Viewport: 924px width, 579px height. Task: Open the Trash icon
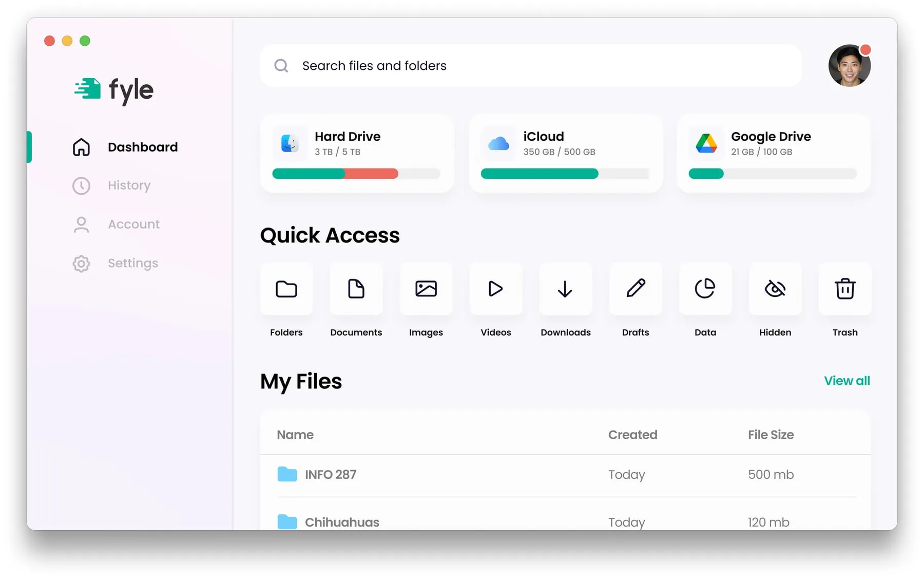845,289
